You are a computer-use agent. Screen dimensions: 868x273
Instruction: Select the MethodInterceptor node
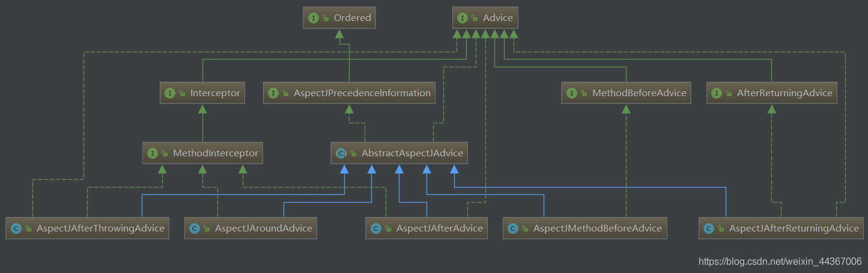(203, 153)
